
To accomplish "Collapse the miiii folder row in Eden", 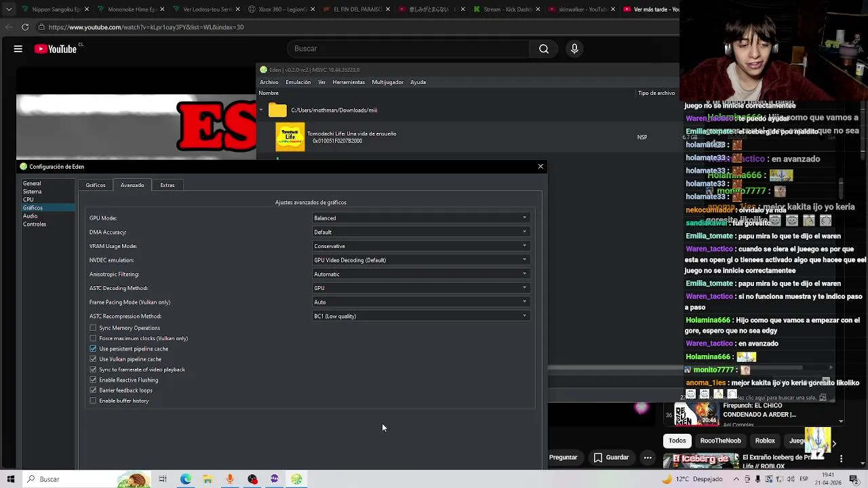I will (x=261, y=110).
